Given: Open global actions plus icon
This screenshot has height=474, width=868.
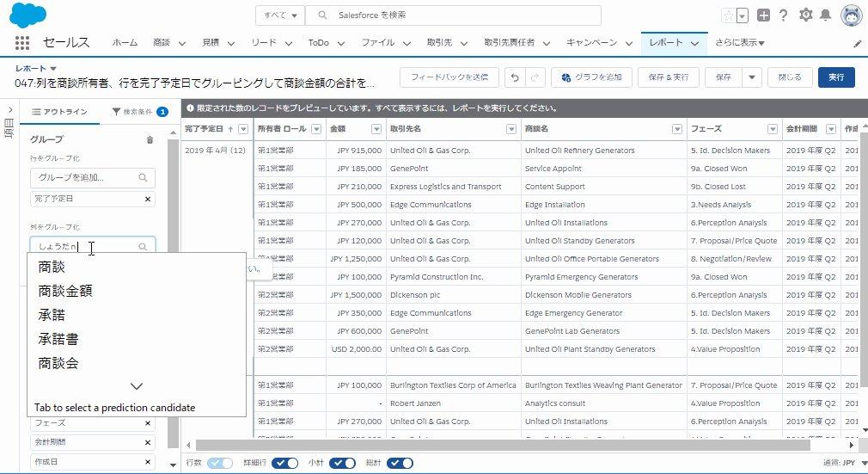Looking at the screenshot, I should coord(763,15).
